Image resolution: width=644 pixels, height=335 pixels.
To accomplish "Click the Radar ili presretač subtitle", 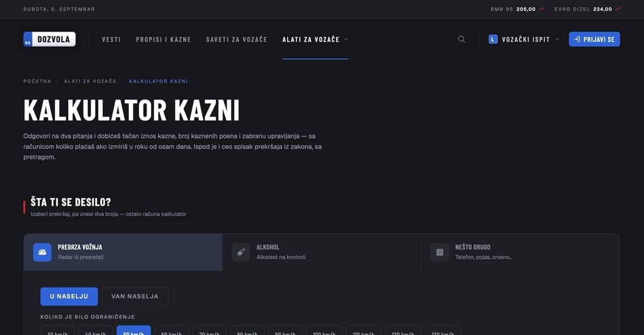I will pos(81,258).
